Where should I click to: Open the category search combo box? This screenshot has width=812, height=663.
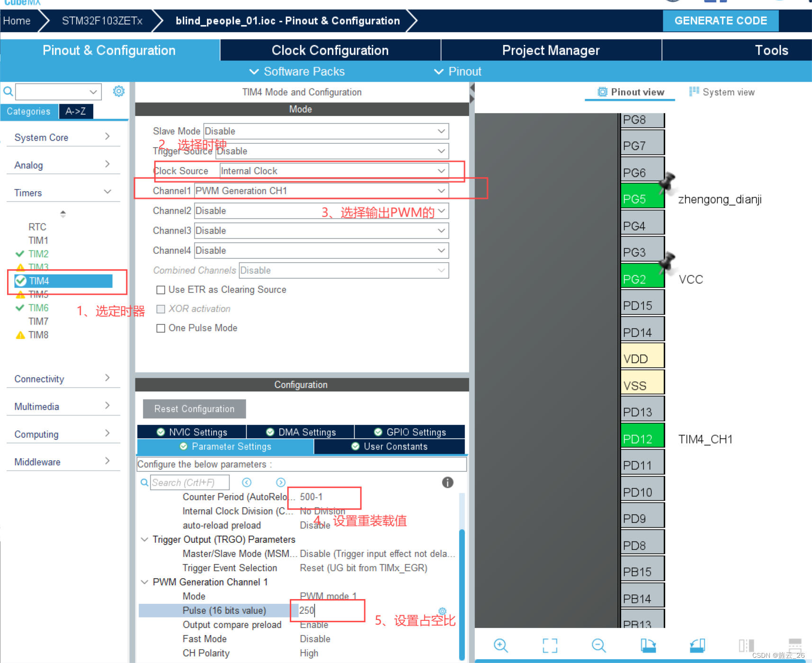(59, 91)
